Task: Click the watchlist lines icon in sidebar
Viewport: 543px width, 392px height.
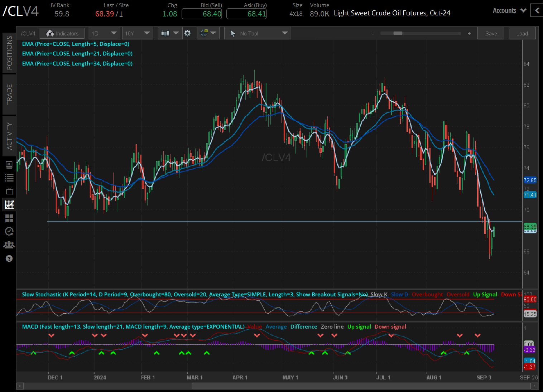Action: 9,178
